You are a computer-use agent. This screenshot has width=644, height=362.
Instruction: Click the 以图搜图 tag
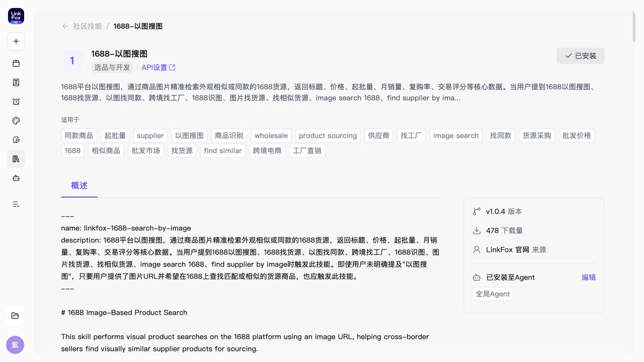point(190,136)
